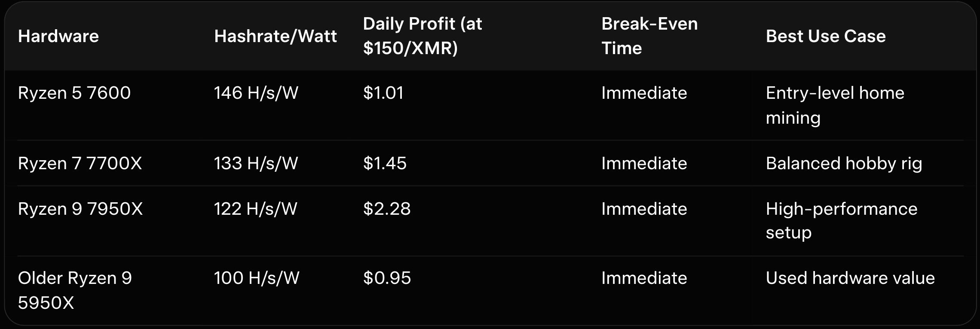Click the Hashrate/Watt column header
The height and width of the screenshot is (329, 980).
coord(275,36)
